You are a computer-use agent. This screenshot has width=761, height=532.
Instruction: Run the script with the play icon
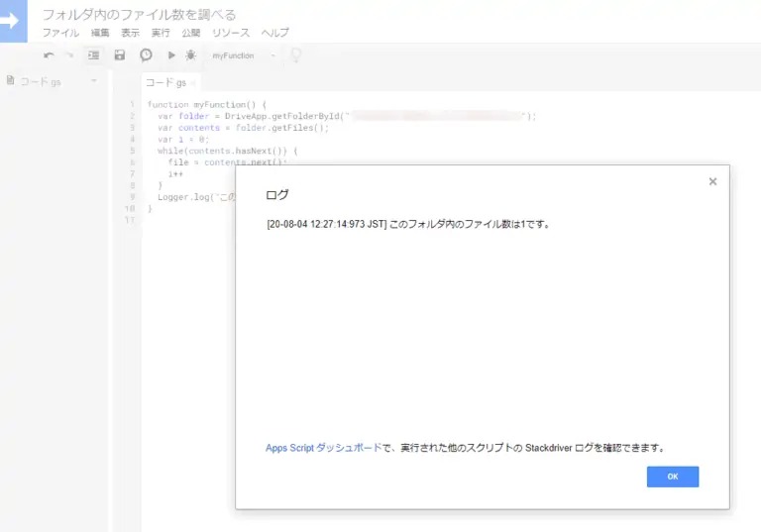tap(171, 55)
